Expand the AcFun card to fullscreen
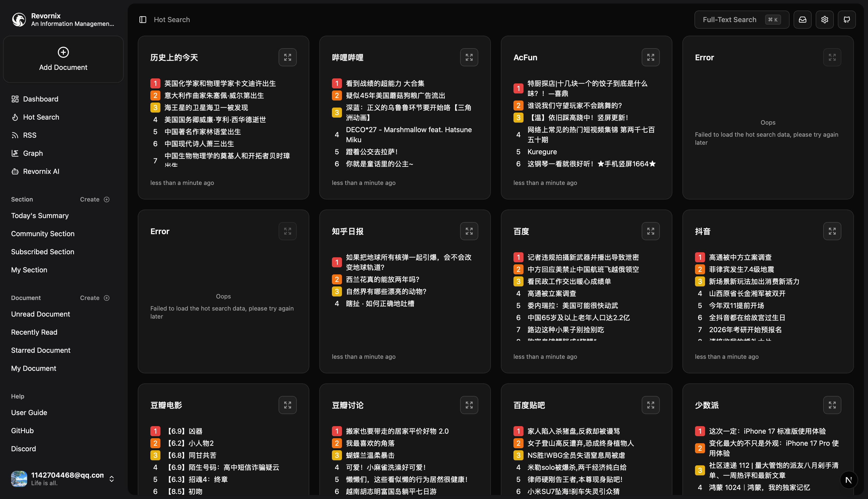Viewport: 868px width, 499px height. pos(650,57)
